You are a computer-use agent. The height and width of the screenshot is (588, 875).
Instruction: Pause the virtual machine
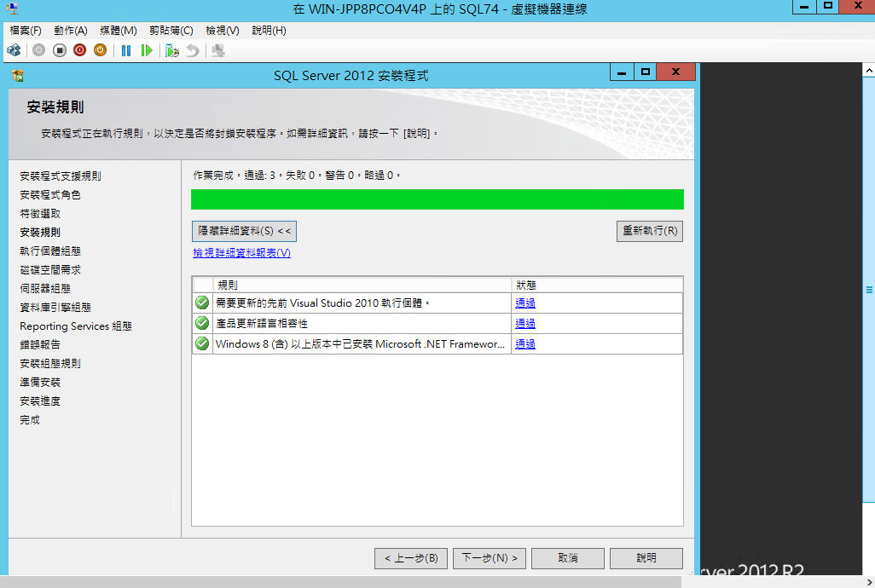point(126,51)
